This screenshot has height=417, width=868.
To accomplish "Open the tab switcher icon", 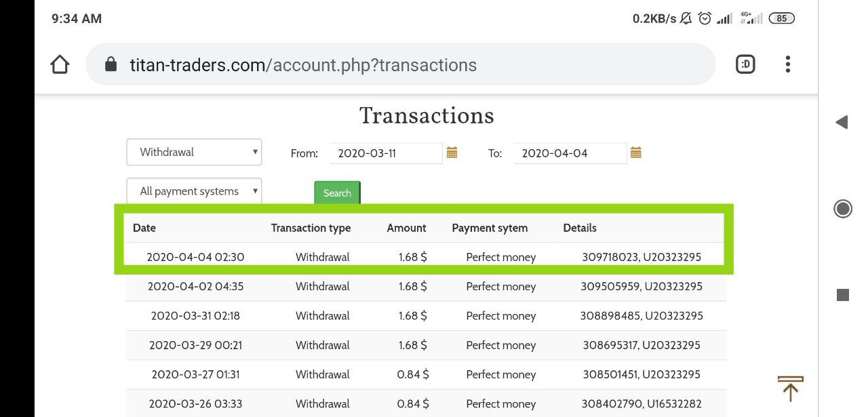I will pos(745,64).
